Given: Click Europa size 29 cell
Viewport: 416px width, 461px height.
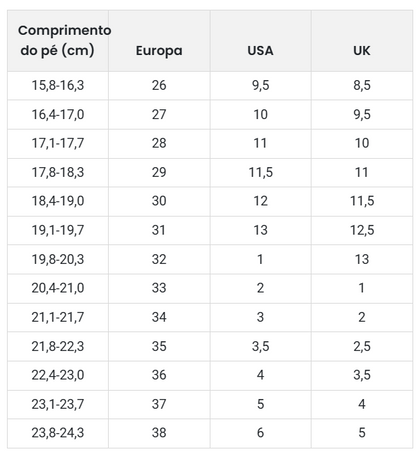Looking at the screenshot, I should click(x=159, y=172).
